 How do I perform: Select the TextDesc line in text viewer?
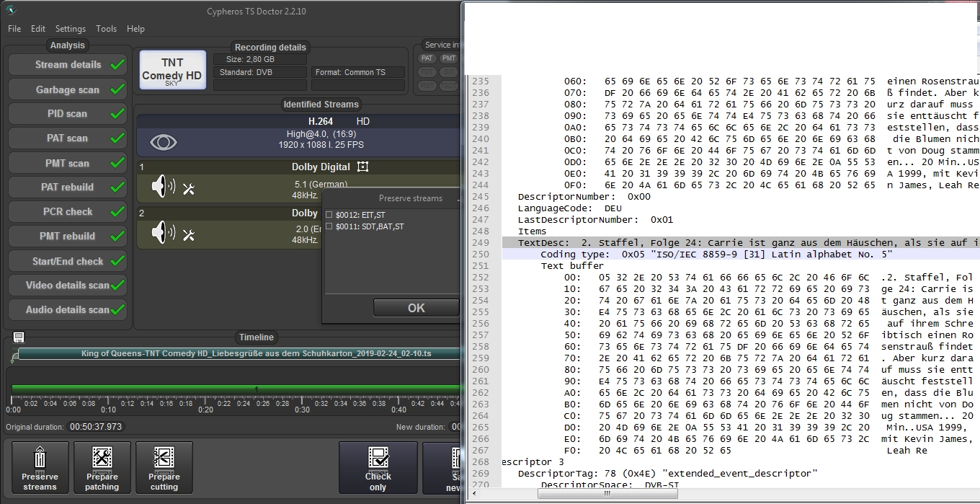[x=740, y=243]
